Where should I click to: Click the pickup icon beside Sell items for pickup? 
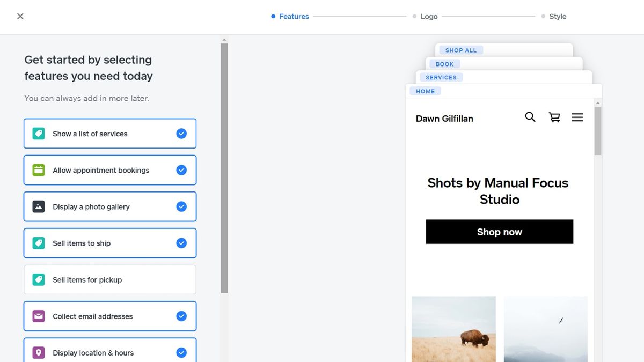point(38,279)
